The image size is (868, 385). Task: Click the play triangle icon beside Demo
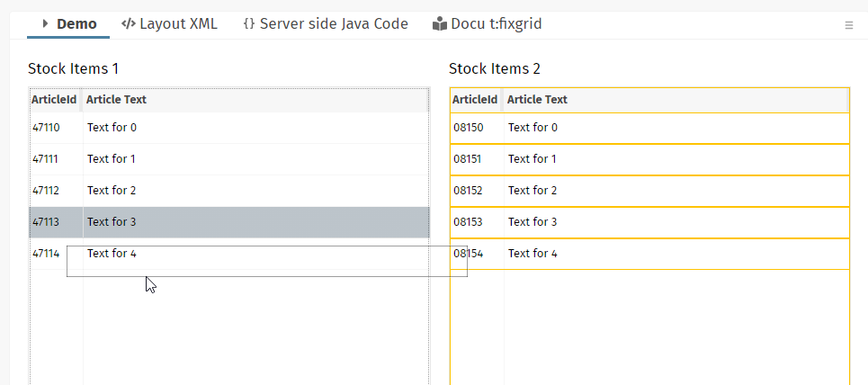pos(45,23)
